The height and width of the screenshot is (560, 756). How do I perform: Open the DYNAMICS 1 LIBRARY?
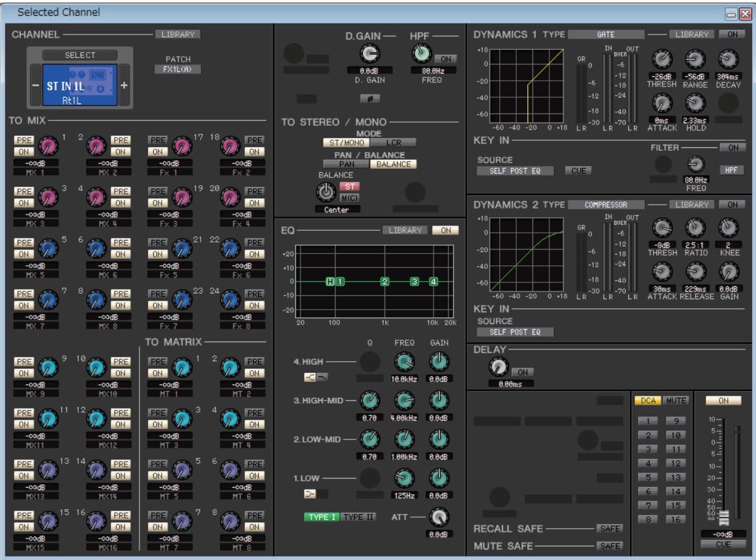coord(692,35)
